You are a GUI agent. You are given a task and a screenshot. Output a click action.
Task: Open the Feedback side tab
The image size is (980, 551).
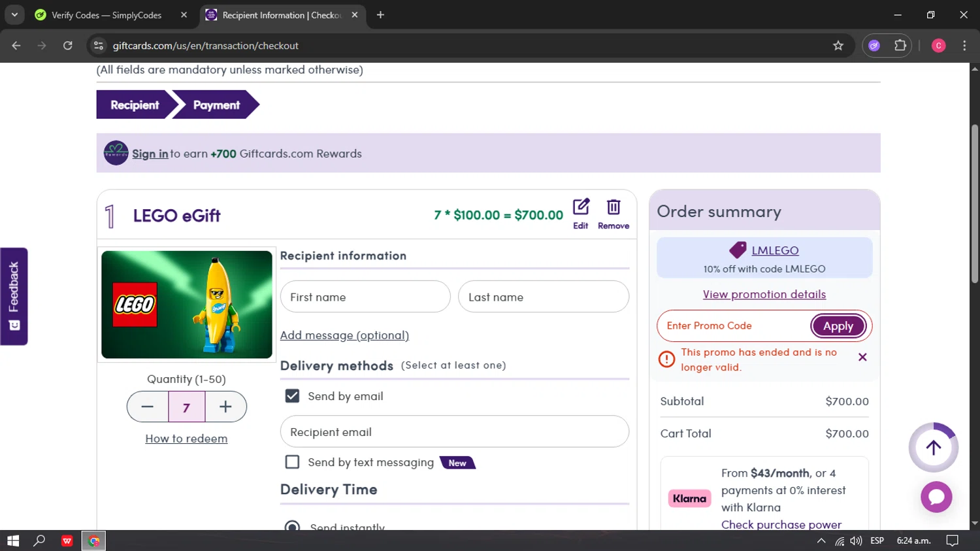[14, 296]
